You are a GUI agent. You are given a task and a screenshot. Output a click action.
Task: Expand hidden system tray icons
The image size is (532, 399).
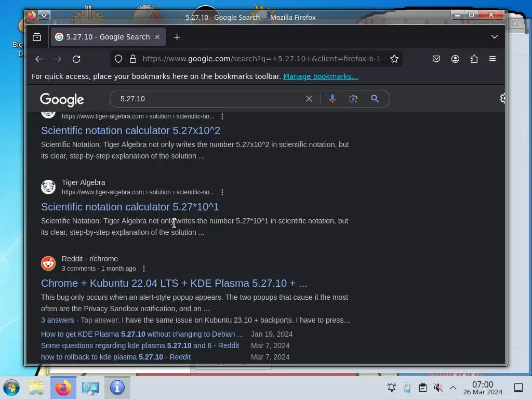click(453, 388)
